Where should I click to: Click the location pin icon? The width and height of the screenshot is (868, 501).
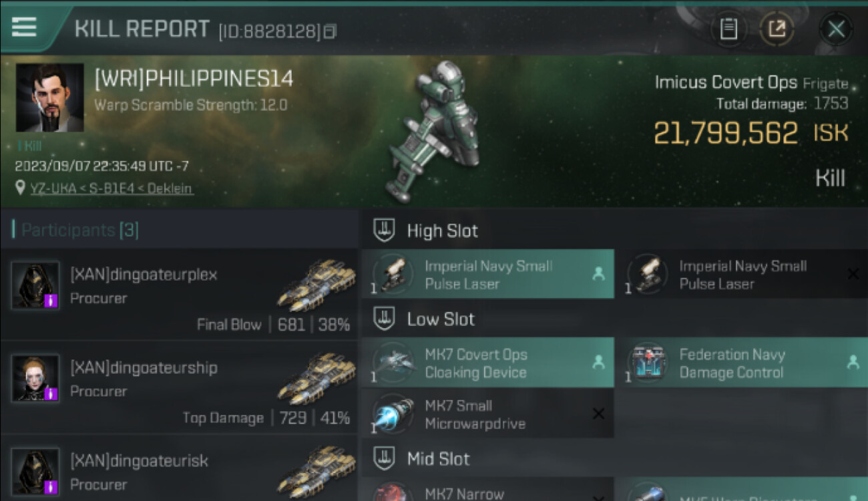click(21, 188)
